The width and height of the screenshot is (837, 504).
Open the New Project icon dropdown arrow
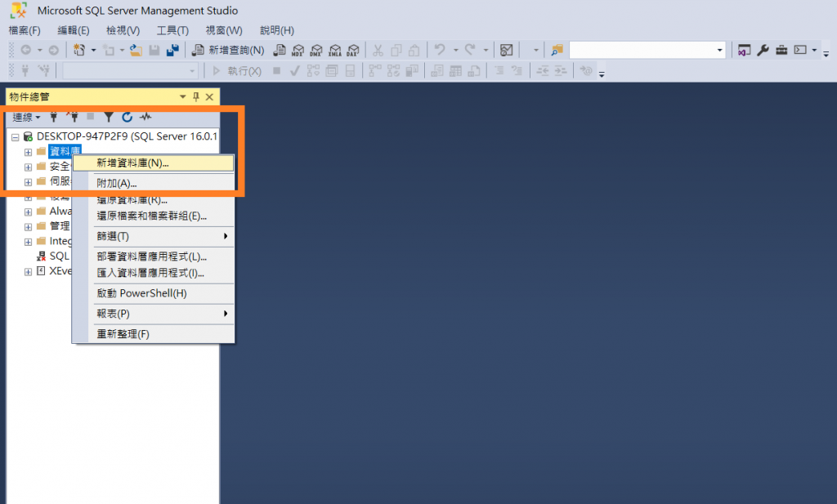[x=93, y=50]
